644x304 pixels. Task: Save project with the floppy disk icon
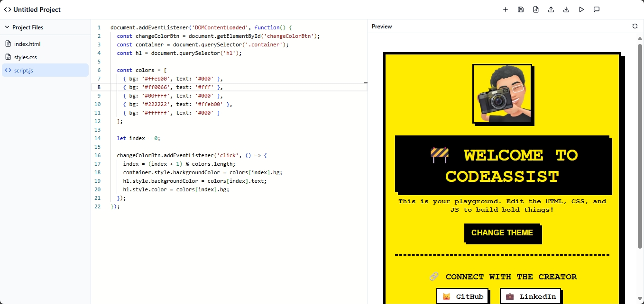(521, 9)
